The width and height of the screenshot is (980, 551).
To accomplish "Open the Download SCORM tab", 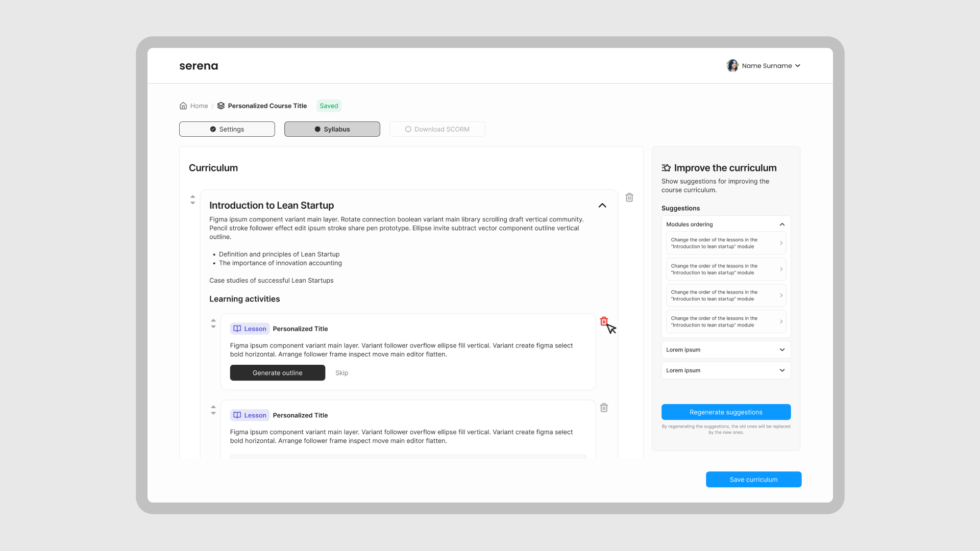I will (437, 129).
